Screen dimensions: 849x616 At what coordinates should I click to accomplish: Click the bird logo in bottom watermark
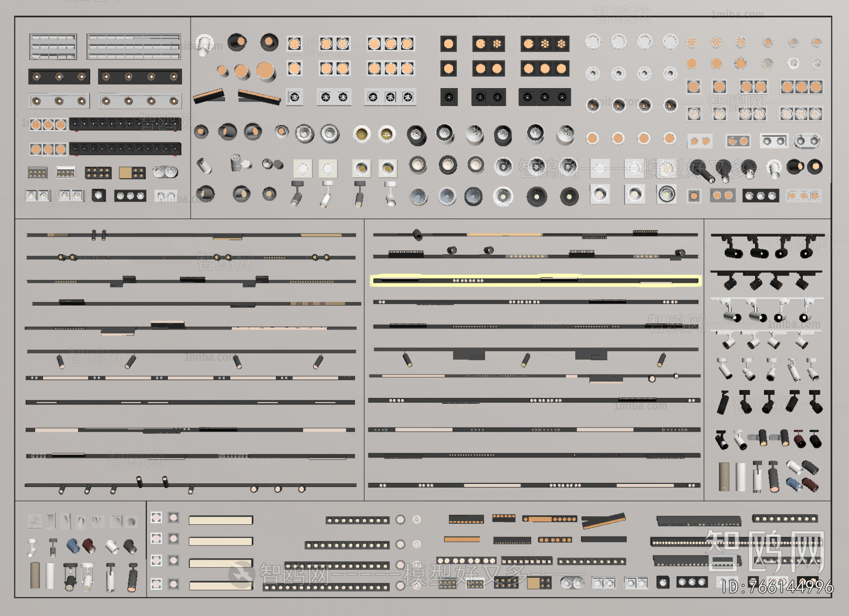click(241, 574)
